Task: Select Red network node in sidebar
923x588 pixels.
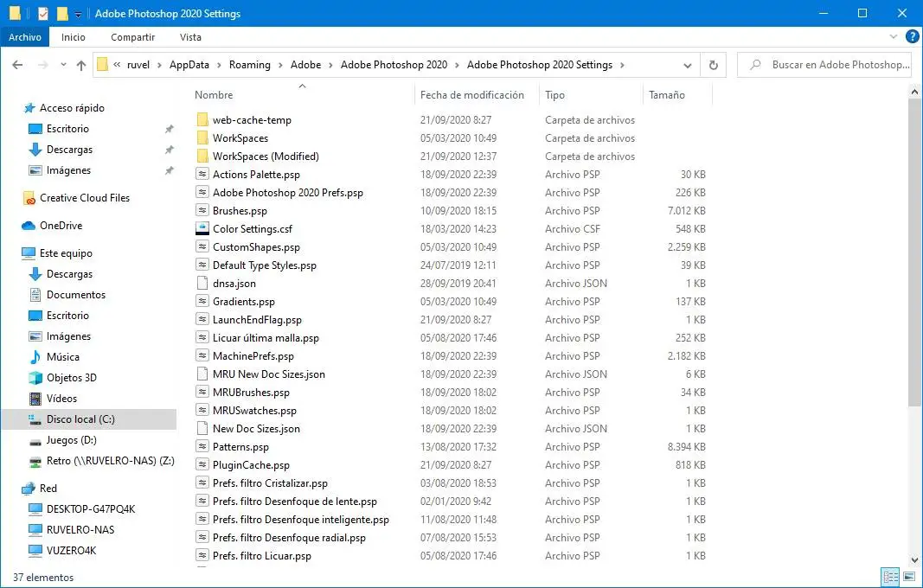Action: tap(48, 488)
